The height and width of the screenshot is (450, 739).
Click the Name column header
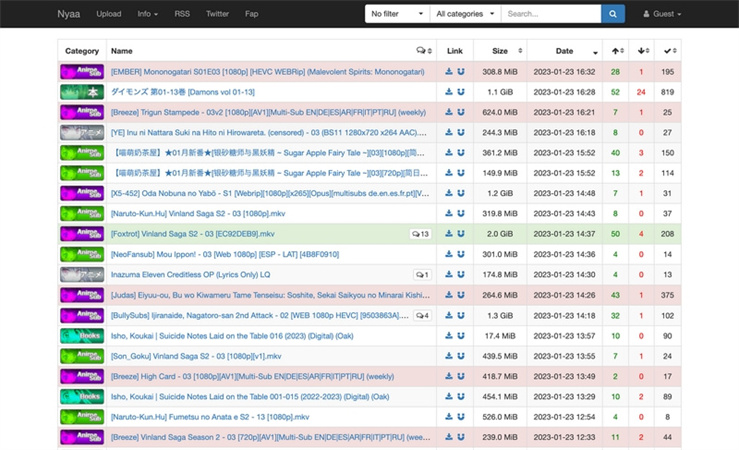pyautogui.click(x=122, y=50)
